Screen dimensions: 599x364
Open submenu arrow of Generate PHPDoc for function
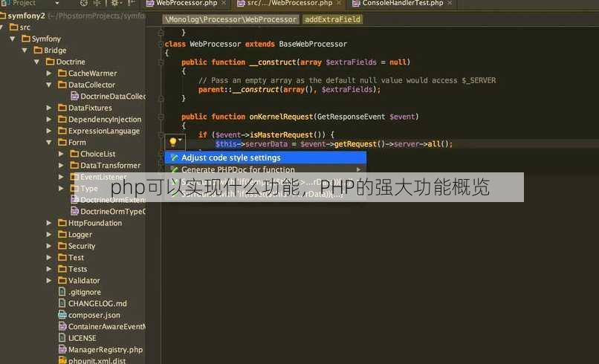358,169
